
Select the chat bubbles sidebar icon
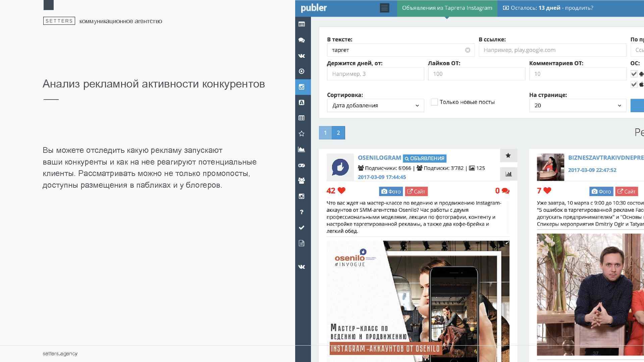(302, 40)
